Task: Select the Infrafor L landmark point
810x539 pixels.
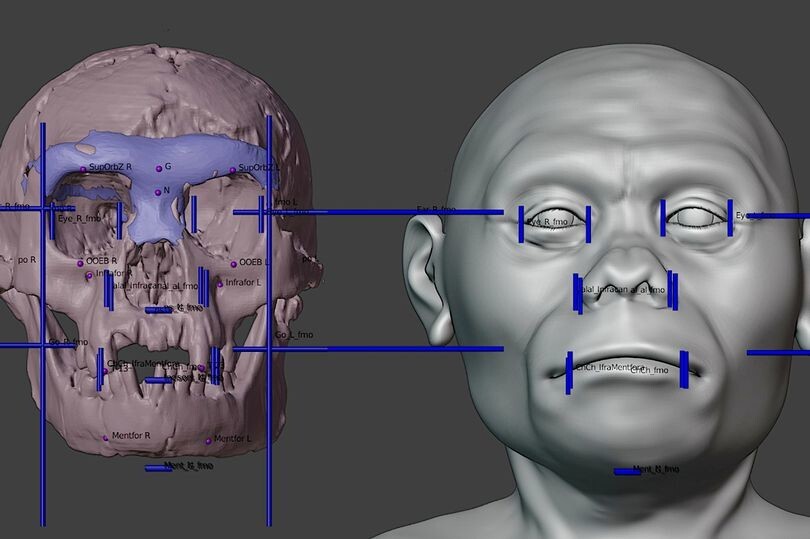Action: point(220,284)
